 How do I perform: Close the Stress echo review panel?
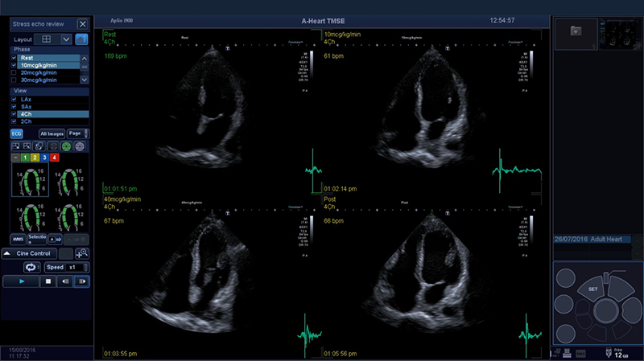[82, 25]
